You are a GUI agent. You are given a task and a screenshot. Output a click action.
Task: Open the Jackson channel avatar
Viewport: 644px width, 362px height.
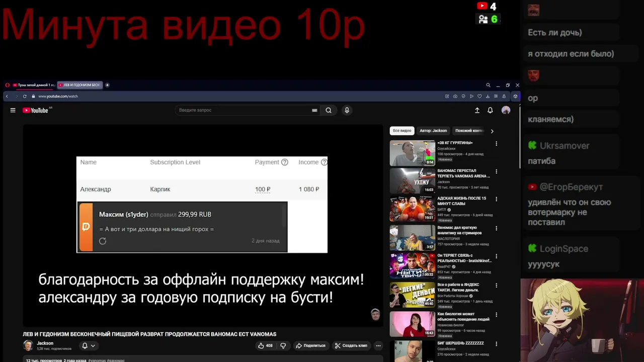pyautogui.click(x=28, y=345)
